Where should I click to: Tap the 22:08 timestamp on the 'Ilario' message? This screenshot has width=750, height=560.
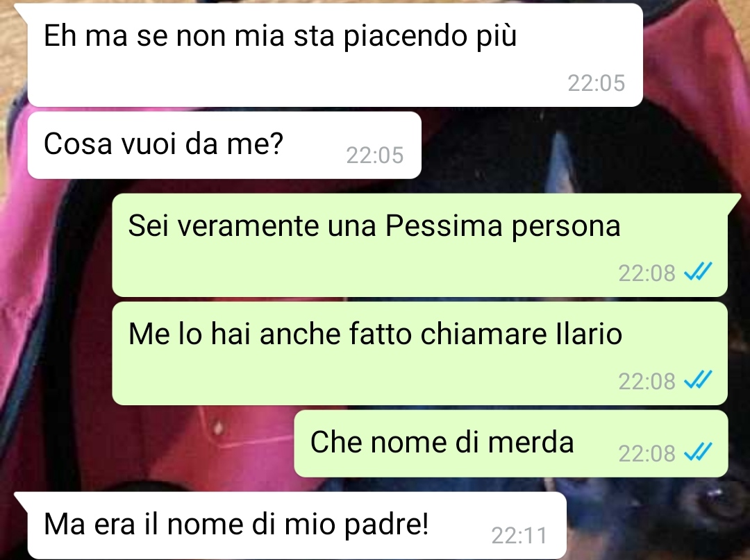pyautogui.click(x=647, y=381)
